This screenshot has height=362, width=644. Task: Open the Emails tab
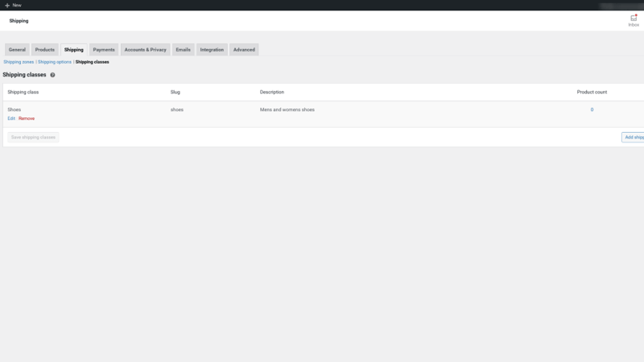184,50
